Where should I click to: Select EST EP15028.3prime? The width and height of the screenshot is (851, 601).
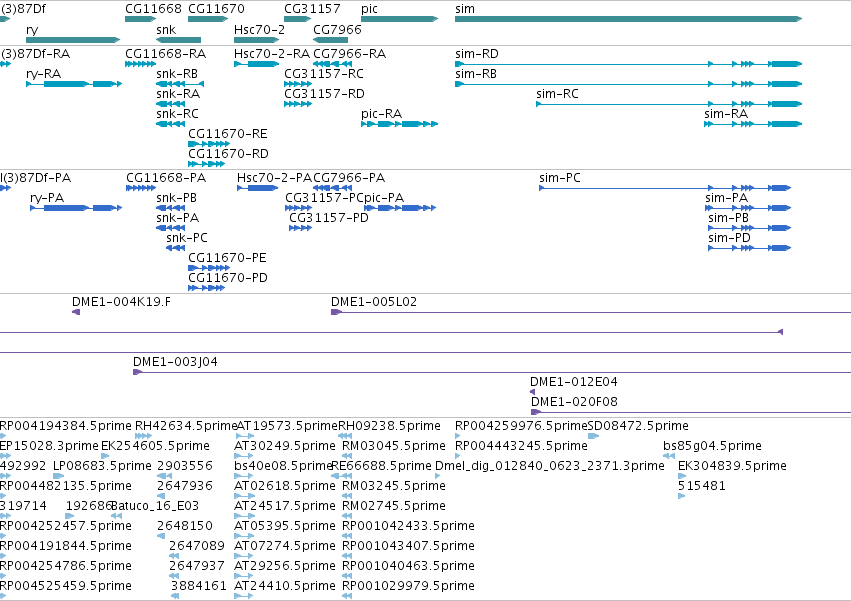coord(5,456)
